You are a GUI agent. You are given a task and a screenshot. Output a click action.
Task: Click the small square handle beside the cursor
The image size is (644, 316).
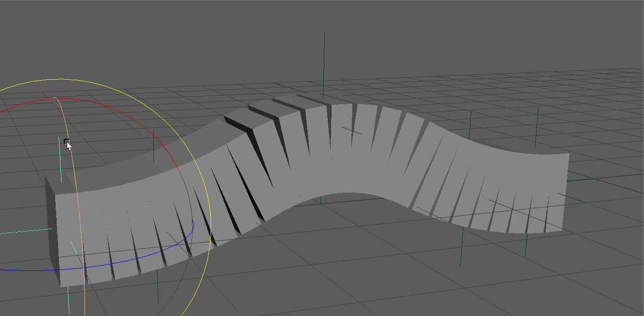(x=67, y=142)
